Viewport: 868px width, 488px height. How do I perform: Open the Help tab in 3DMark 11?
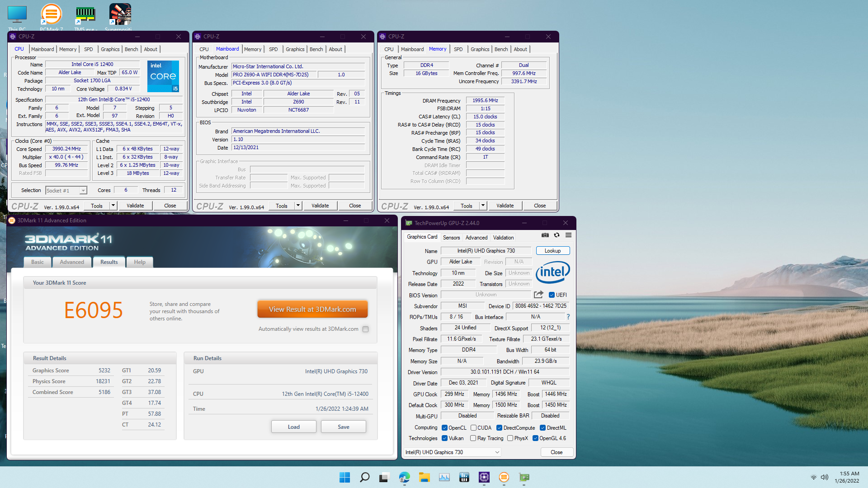click(140, 262)
